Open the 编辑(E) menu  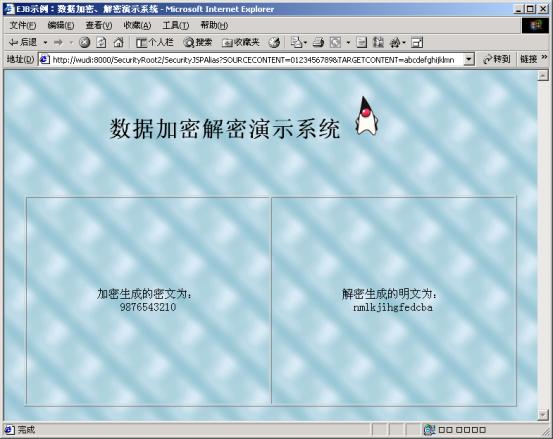pos(61,25)
